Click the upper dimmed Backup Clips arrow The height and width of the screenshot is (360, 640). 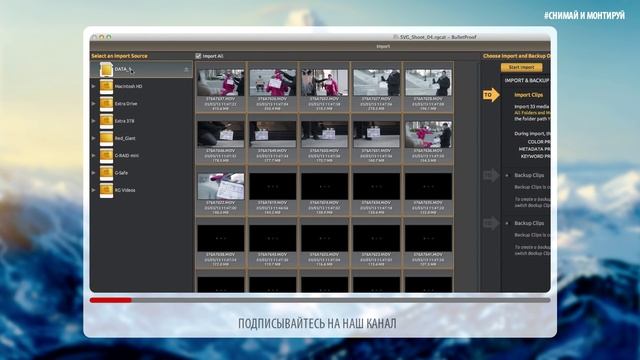491,175
